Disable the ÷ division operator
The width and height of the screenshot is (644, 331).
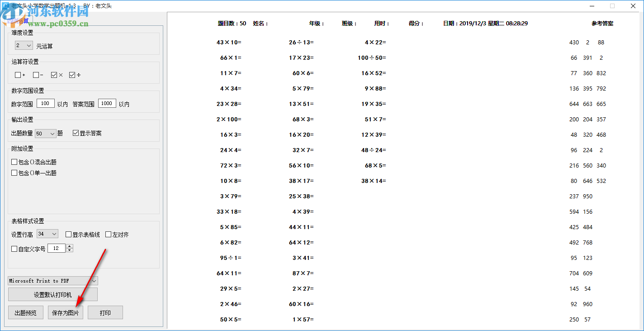[71, 74]
